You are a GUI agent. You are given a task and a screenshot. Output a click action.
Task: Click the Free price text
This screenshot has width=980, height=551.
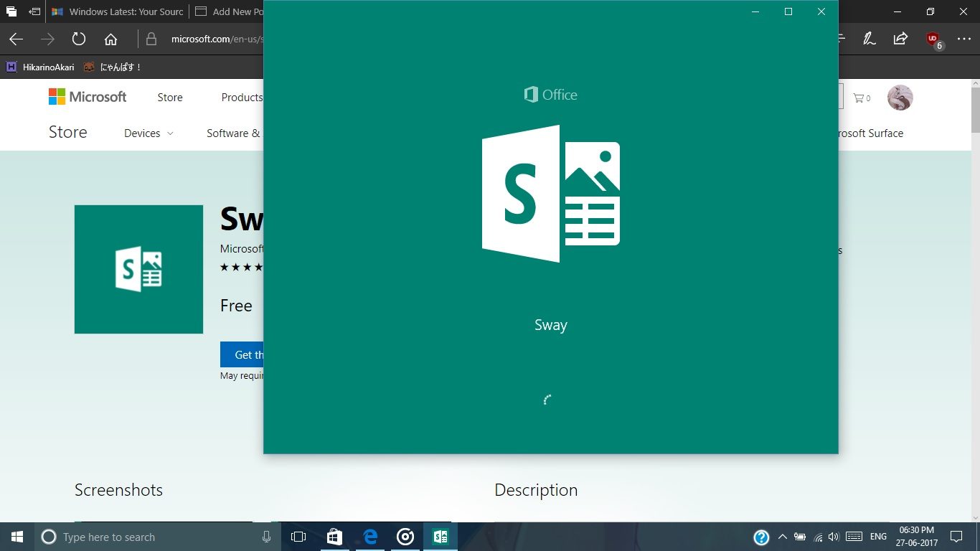point(236,306)
